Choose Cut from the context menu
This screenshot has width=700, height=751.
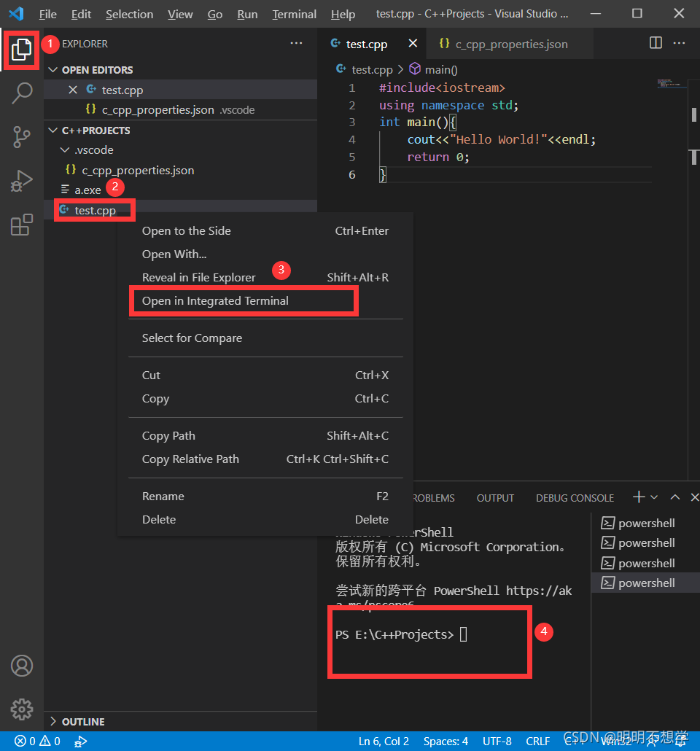[265, 375]
